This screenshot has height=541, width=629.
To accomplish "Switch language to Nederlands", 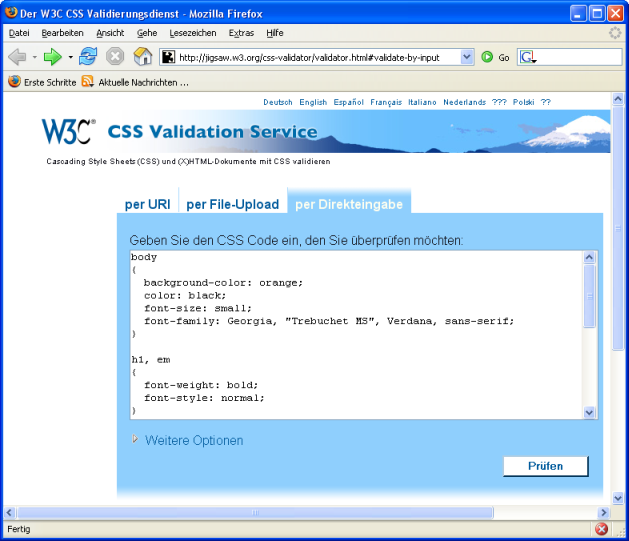I will pyautogui.click(x=465, y=102).
